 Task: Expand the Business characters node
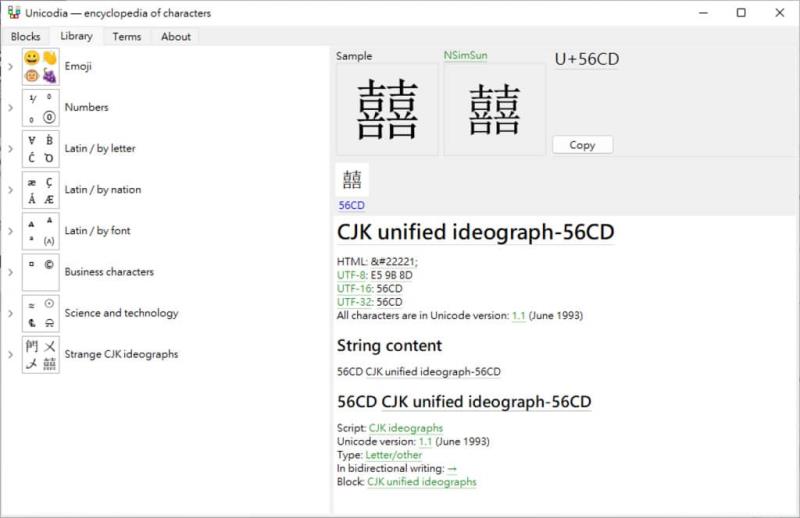click(10, 273)
